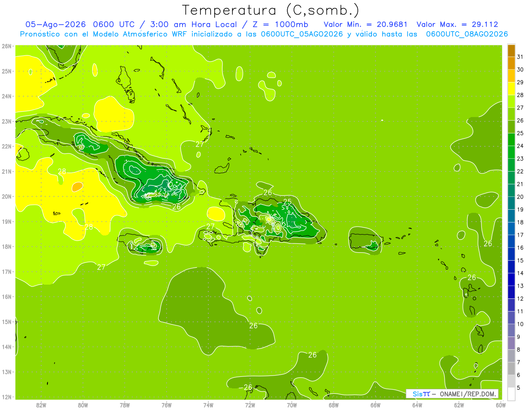Click the SisTT ONAMEI/REP.DOM. logo box
Screen dimensions: 532x411
tap(452, 394)
